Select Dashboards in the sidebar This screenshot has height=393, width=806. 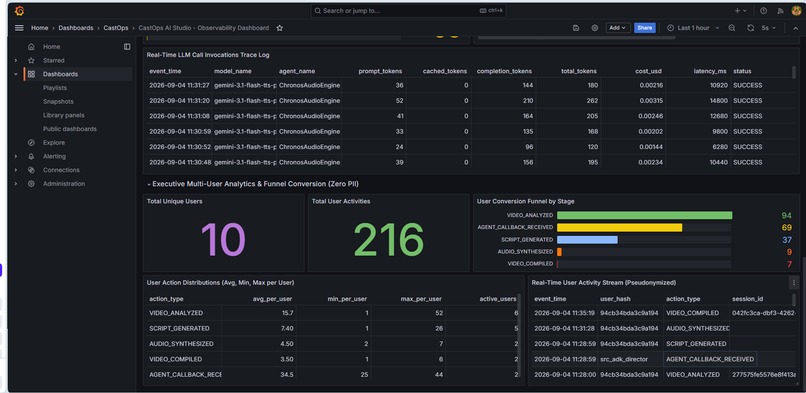[61, 74]
